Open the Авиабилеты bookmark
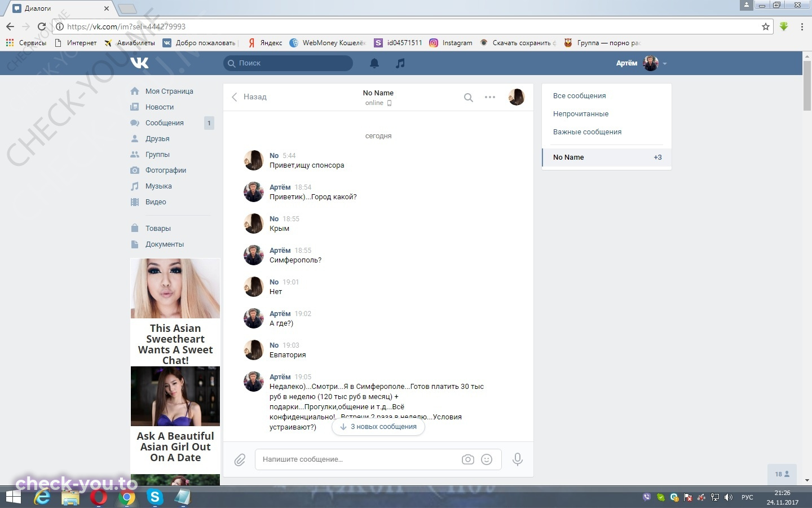The width and height of the screenshot is (812, 508). point(129,43)
